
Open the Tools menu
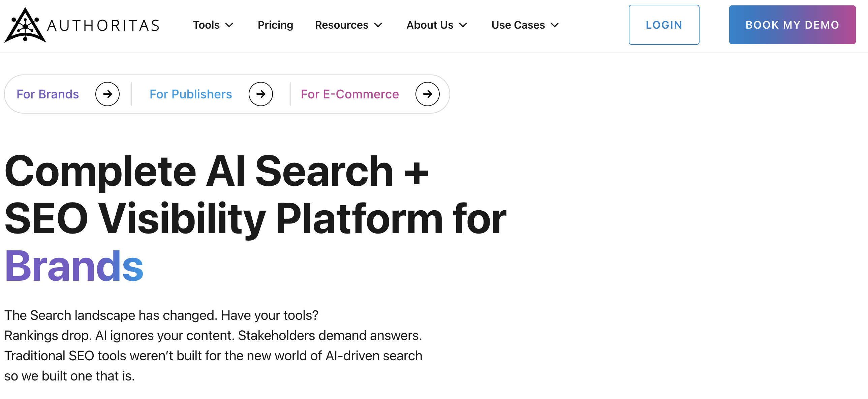tap(206, 25)
